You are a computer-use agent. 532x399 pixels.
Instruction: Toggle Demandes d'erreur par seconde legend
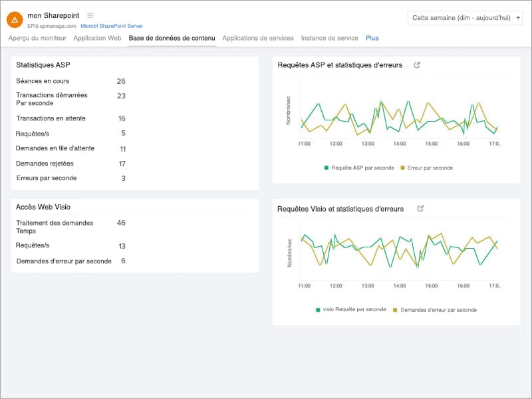[x=434, y=310]
